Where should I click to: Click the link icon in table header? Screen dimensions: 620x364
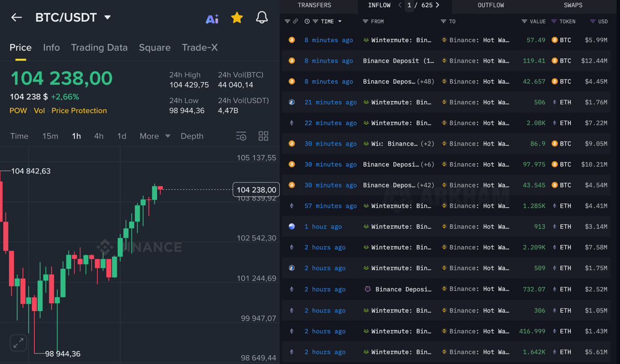(x=296, y=22)
